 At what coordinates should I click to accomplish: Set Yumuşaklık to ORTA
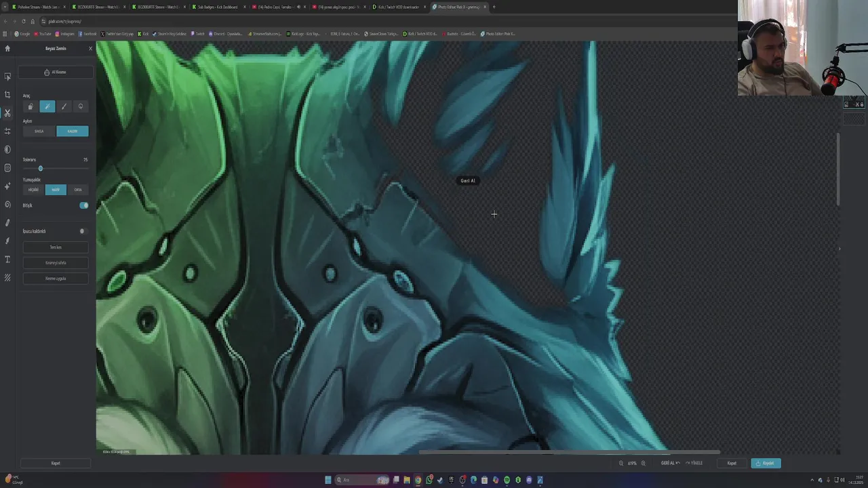coord(78,190)
